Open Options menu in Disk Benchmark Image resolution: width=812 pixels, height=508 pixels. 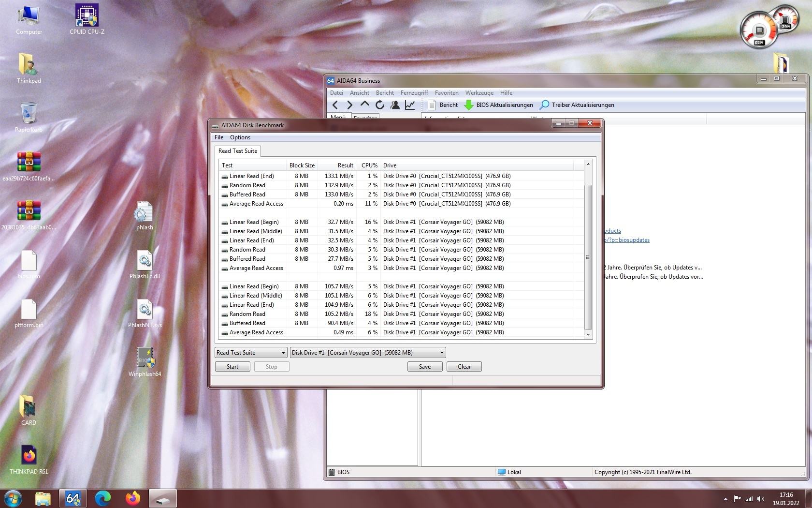pos(240,137)
